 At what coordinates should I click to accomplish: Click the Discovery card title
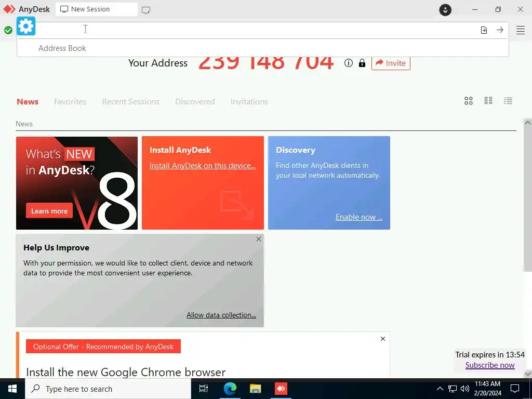(296, 150)
